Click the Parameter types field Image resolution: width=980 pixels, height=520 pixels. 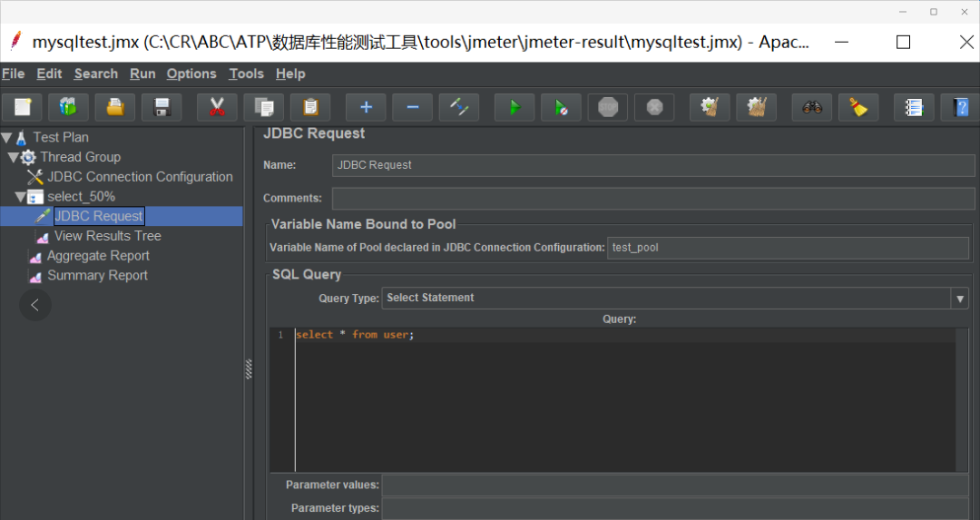click(675, 508)
